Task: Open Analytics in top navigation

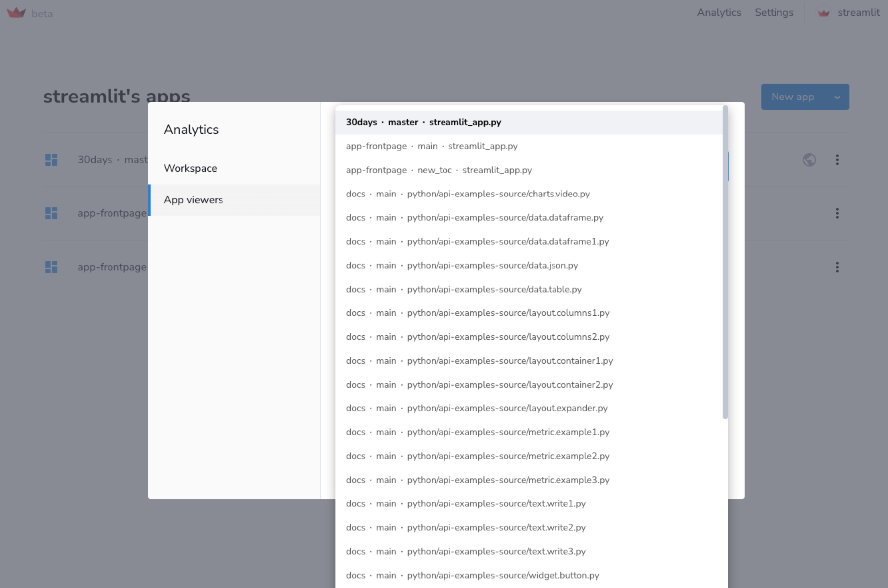Action: click(x=719, y=13)
